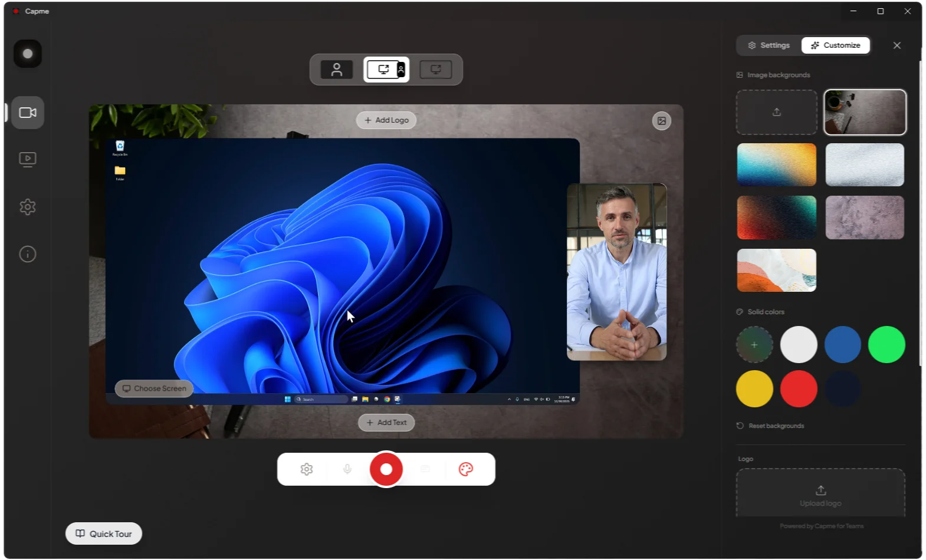926x560 pixels.
Task: Start recording with the red record button
Action: pyautogui.click(x=386, y=469)
